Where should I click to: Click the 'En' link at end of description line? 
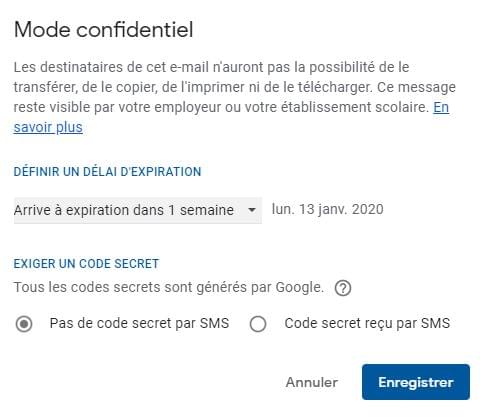[441, 107]
